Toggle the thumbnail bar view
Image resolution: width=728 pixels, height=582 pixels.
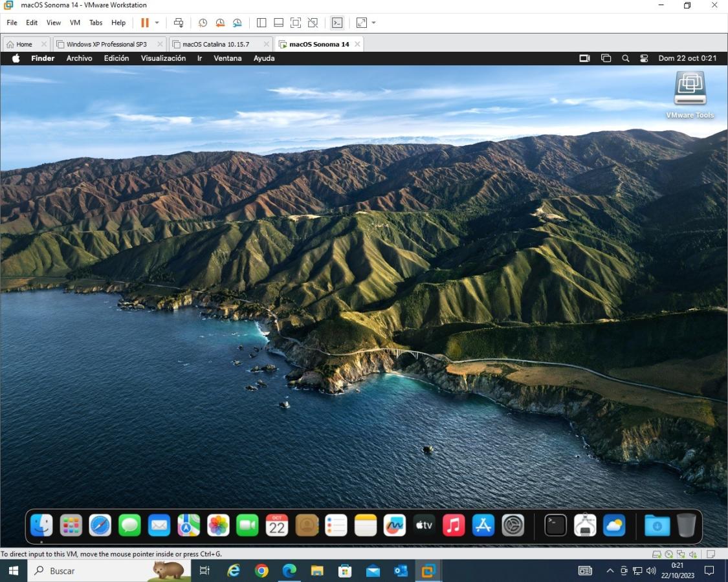tap(278, 23)
